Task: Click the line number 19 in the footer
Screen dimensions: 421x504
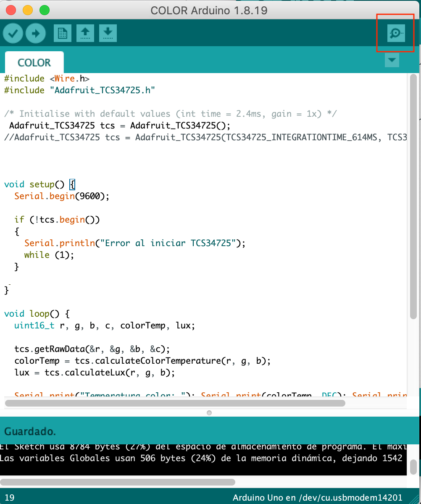Action: [9, 498]
